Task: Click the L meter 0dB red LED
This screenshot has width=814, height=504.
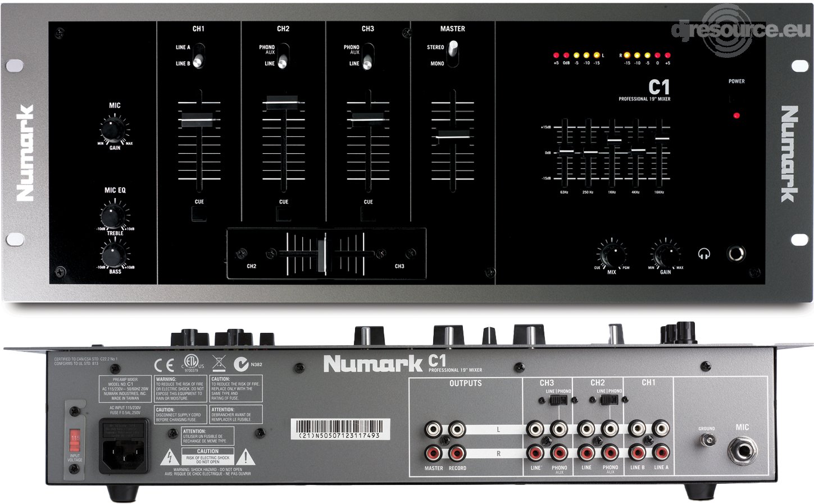Action: point(566,56)
